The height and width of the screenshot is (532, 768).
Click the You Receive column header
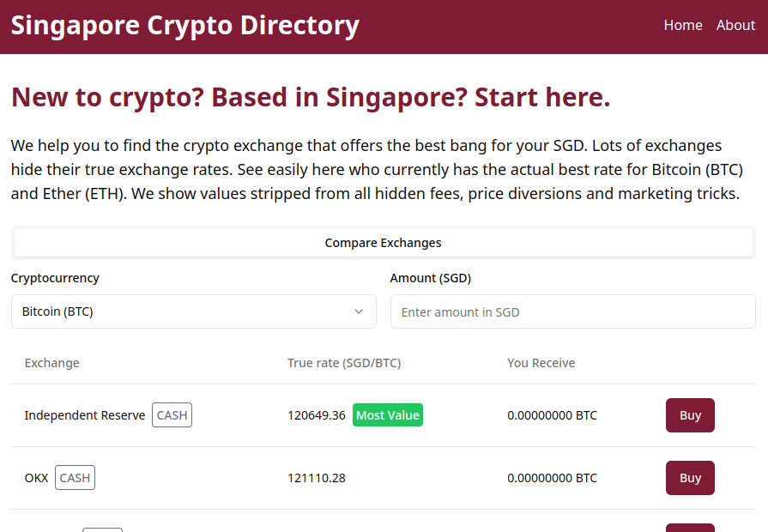coord(541,362)
